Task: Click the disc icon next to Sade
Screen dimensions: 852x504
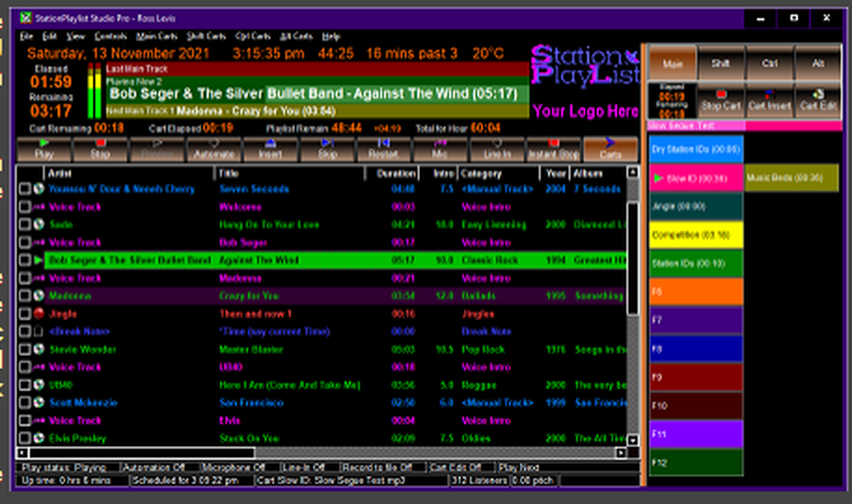Action: tap(38, 224)
